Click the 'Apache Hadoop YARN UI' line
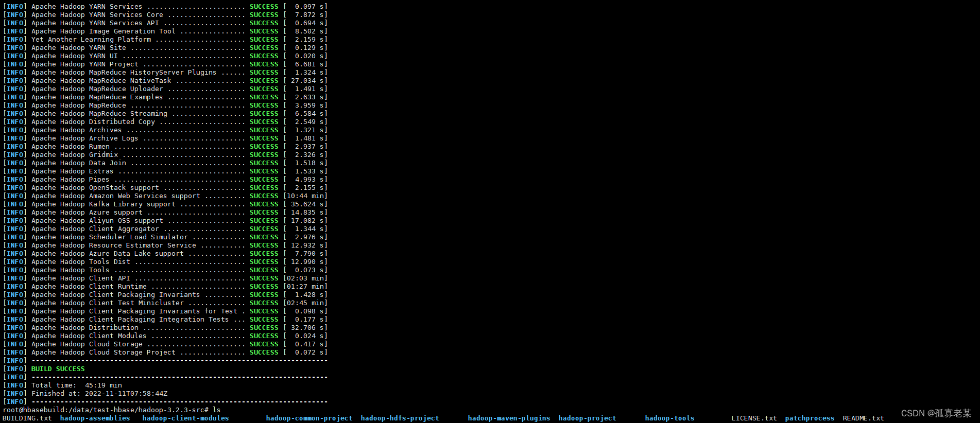The height and width of the screenshot is (423, 980). [x=165, y=56]
